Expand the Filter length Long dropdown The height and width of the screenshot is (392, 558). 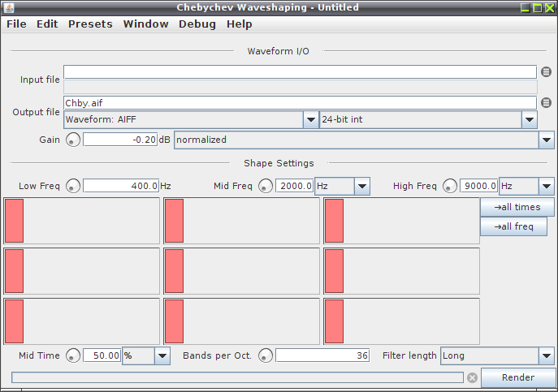point(547,356)
